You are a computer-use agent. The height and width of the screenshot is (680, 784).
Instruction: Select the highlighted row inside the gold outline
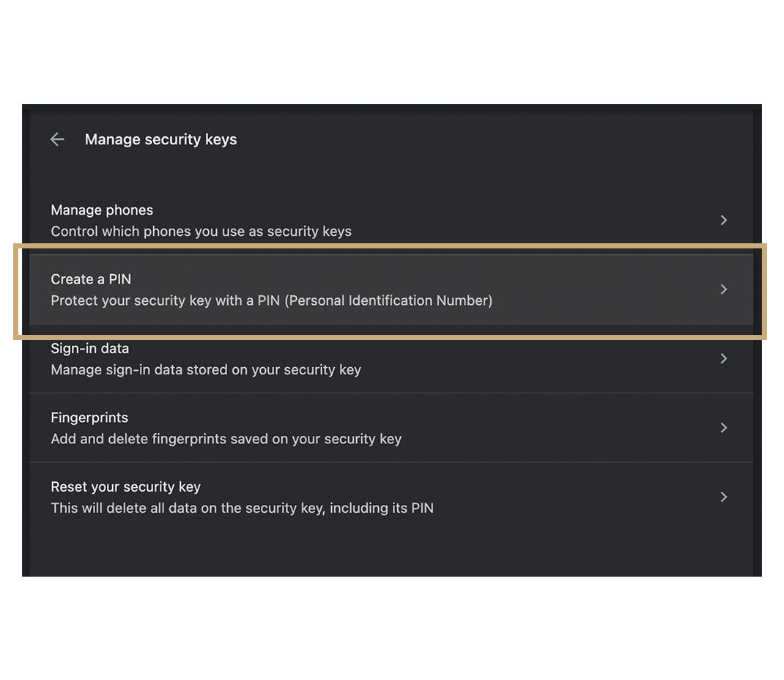tap(390, 290)
